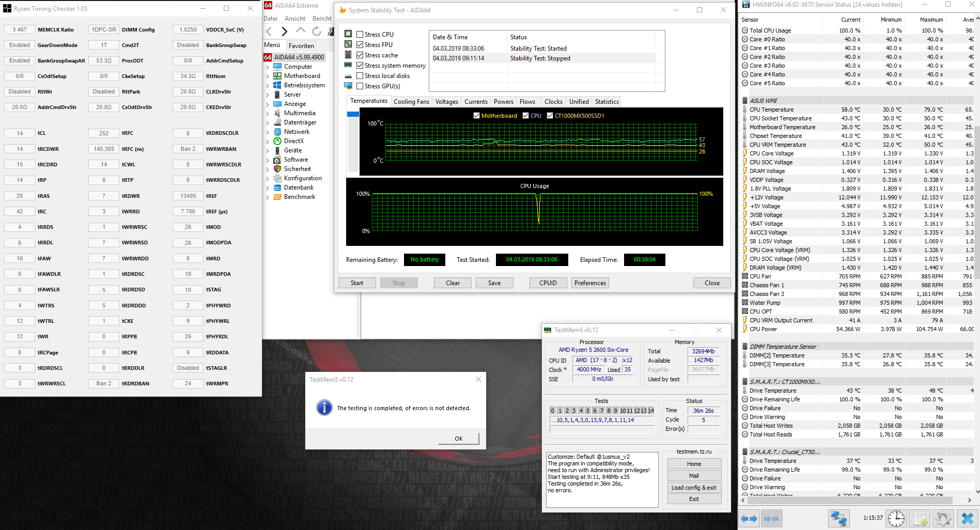980x530 pixels.
Task: Click the Datenträger drive icon in AIDA64
Action: click(277, 122)
